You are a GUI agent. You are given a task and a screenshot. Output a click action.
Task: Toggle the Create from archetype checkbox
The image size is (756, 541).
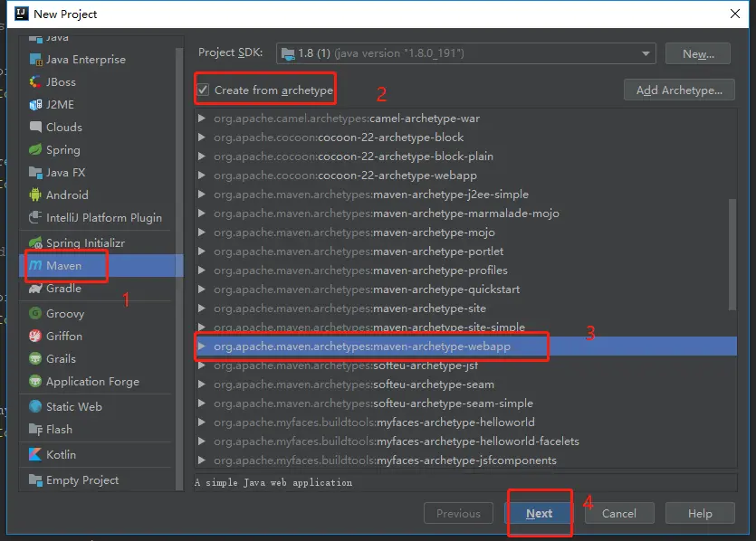coord(203,90)
